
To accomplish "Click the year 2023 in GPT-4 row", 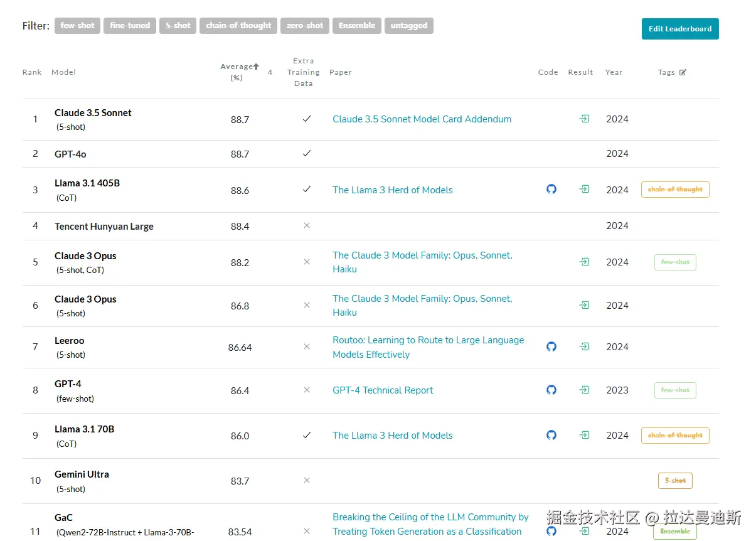I will pyautogui.click(x=617, y=390).
